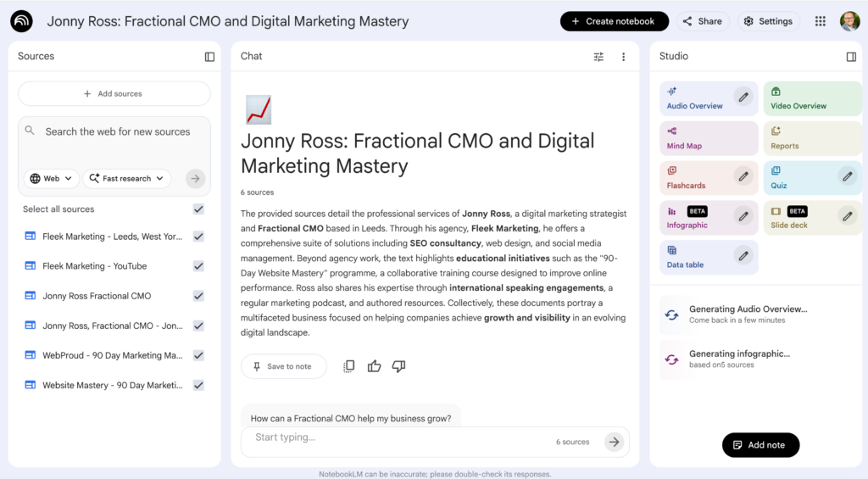Edit Data table pencil icon
This screenshot has width=868, height=479.
click(x=743, y=256)
